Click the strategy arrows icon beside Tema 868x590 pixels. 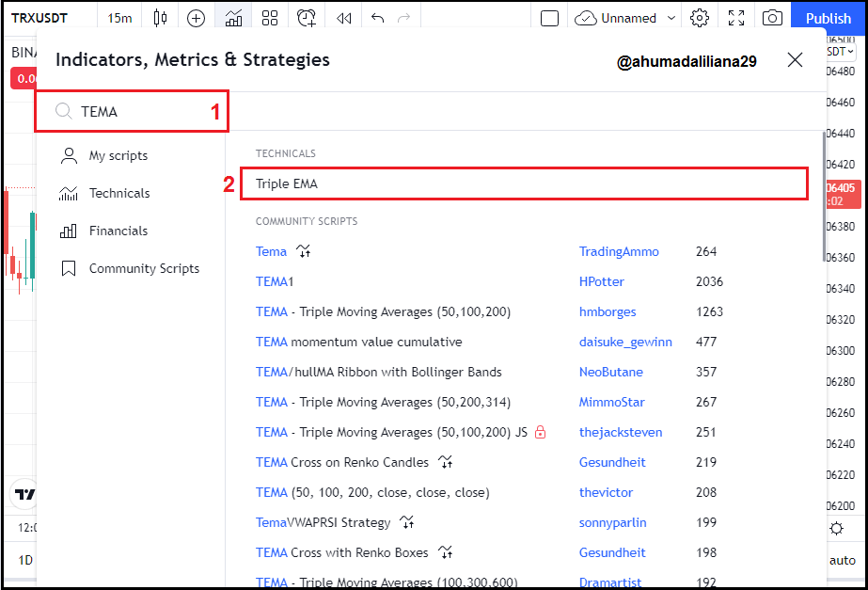click(x=304, y=251)
